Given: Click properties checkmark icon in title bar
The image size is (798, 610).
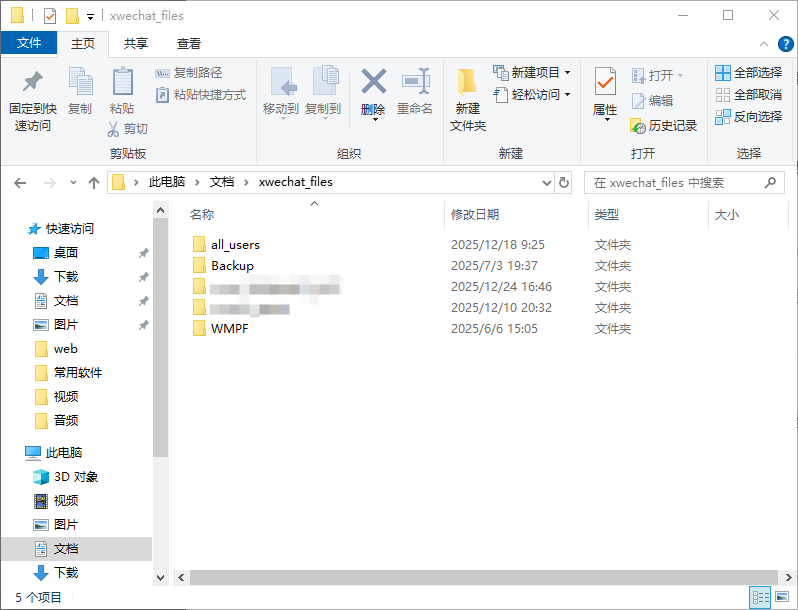Looking at the screenshot, I should coord(49,16).
